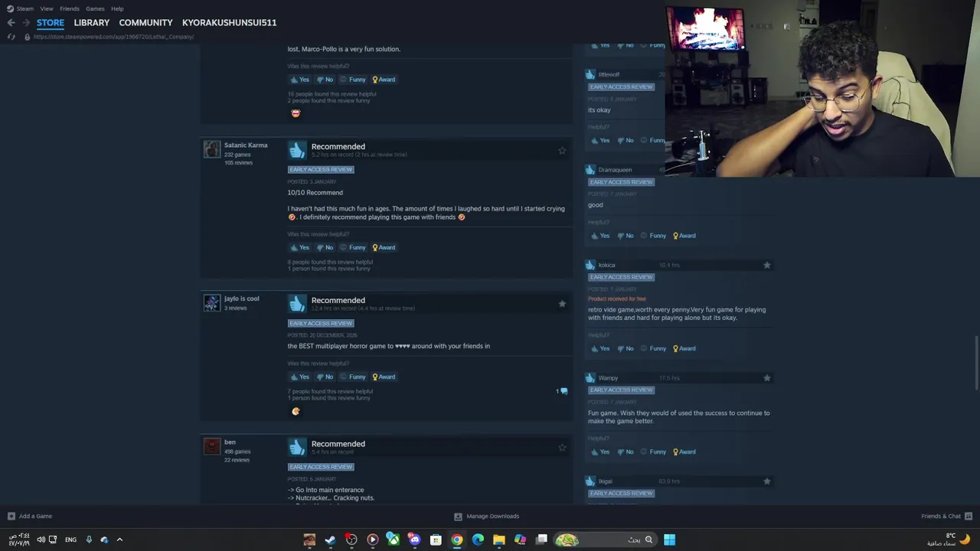Open Satanic Karma's avatar
This screenshot has height=551, width=980.
pos(211,149)
